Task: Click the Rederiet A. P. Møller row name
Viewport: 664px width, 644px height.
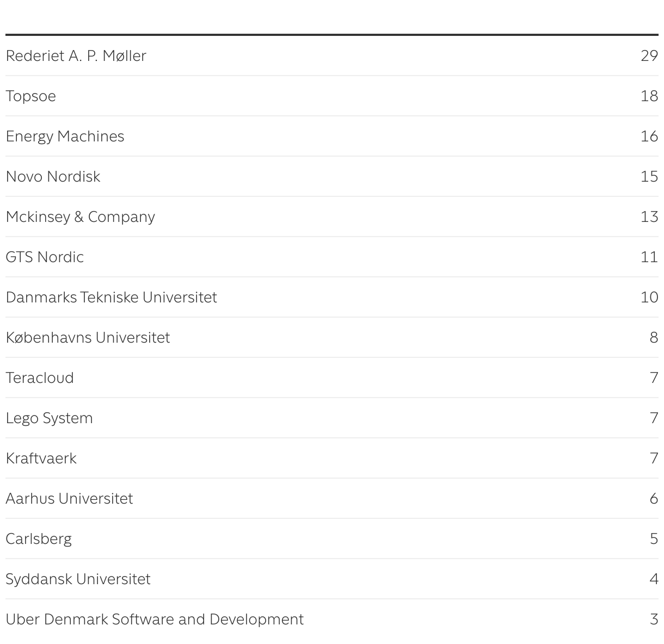Action: click(x=76, y=56)
